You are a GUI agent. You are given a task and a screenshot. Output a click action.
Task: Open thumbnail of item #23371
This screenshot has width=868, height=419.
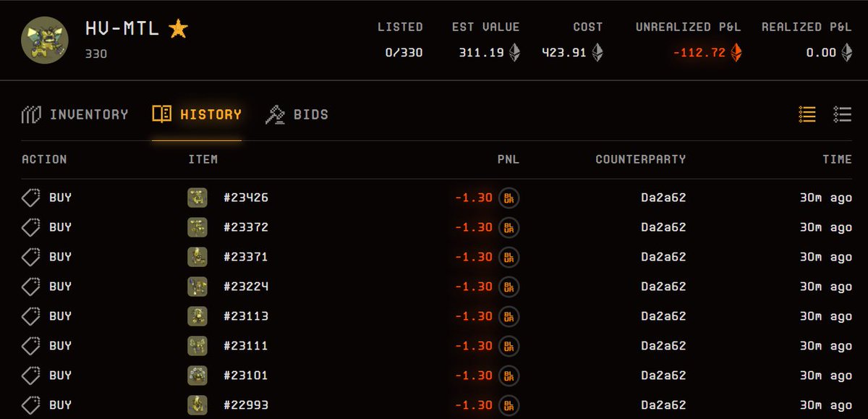click(x=197, y=257)
